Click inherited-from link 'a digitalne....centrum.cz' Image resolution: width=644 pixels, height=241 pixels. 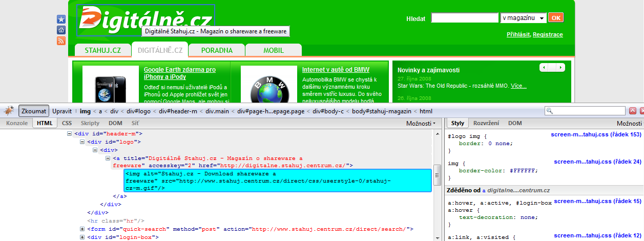516,190
